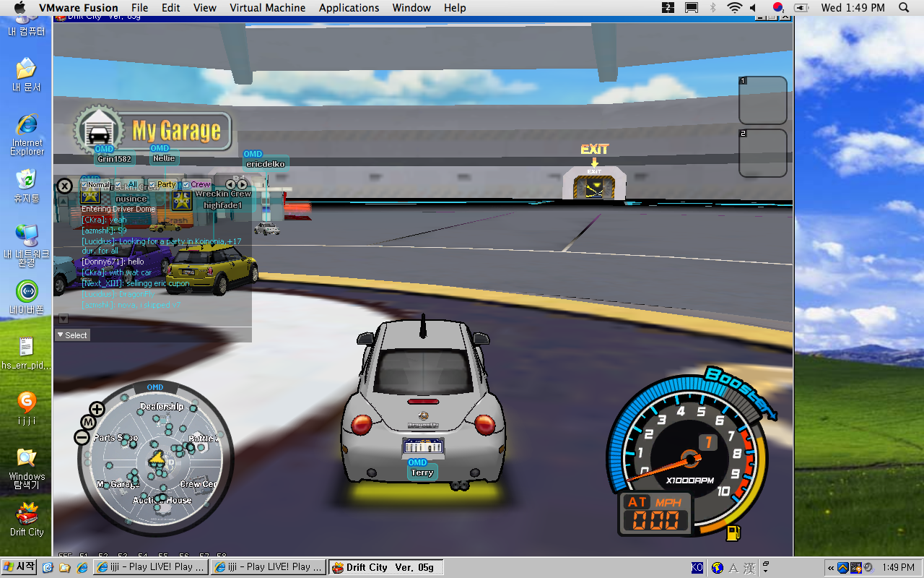Open the Drift City desktop icon
The height and width of the screenshot is (578, 924).
pyautogui.click(x=27, y=519)
